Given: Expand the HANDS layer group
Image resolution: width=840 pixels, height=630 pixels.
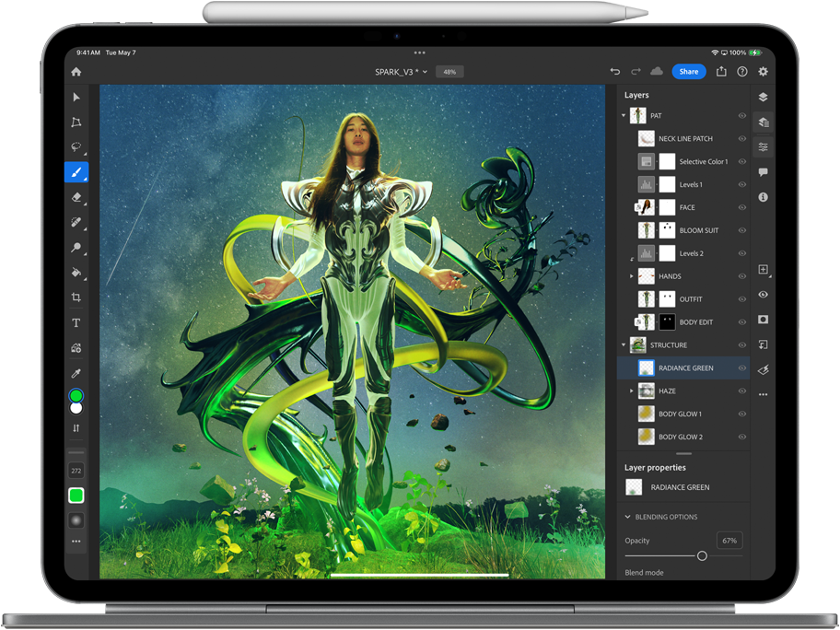Looking at the screenshot, I should click(x=631, y=276).
